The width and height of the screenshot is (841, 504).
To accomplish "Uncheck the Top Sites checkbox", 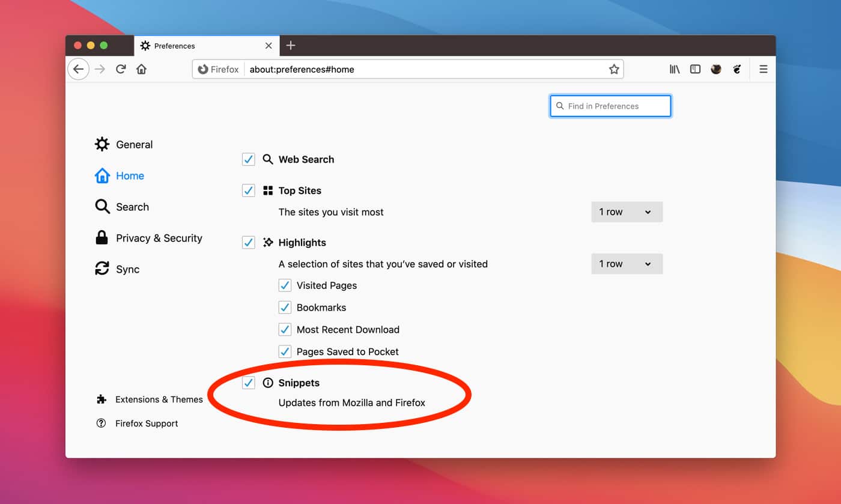I will click(249, 190).
